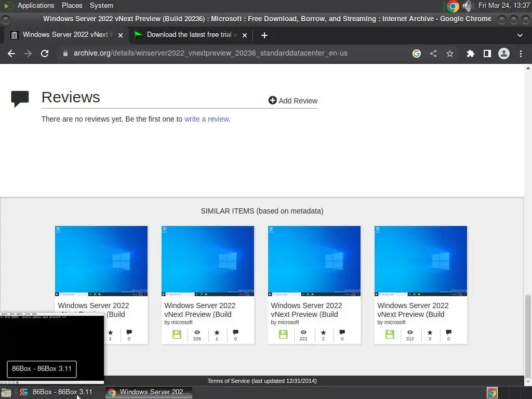Open the Places menu

pyautogui.click(x=72, y=5)
